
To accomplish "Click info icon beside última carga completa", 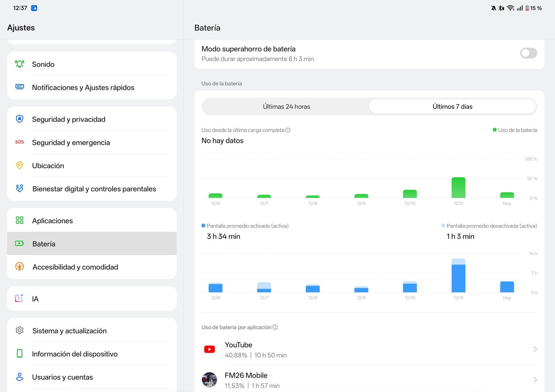I will 288,130.
